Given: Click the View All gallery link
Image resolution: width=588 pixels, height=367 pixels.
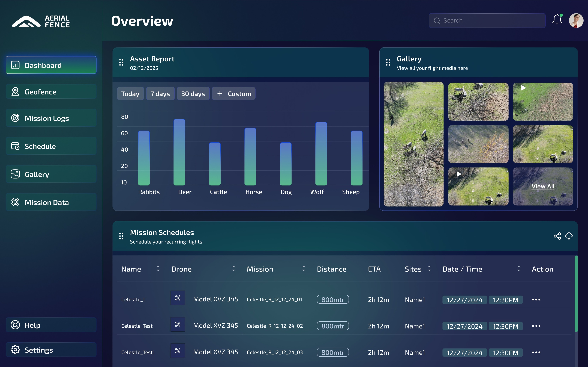Looking at the screenshot, I should [x=543, y=186].
